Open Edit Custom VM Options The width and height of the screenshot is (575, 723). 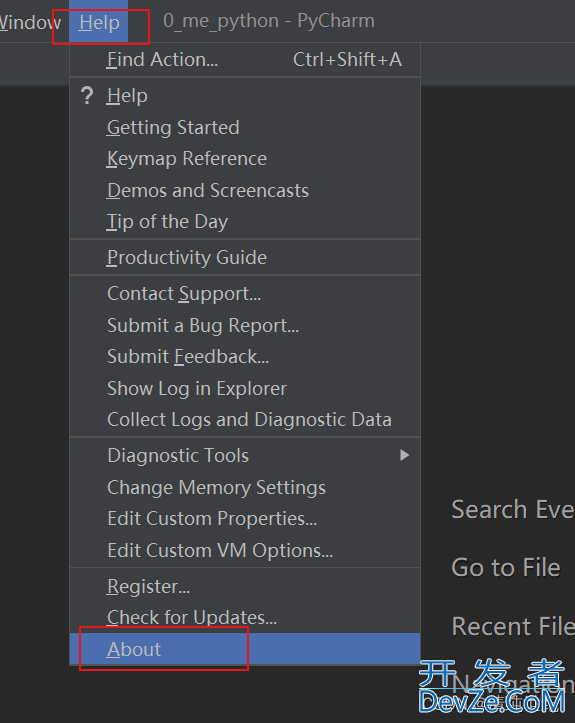pos(245,551)
